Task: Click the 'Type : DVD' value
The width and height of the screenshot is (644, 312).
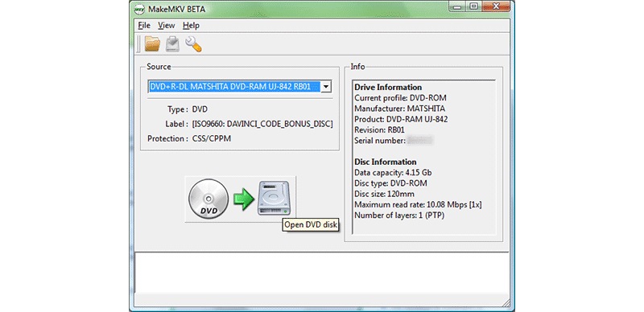Action: [200, 109]
